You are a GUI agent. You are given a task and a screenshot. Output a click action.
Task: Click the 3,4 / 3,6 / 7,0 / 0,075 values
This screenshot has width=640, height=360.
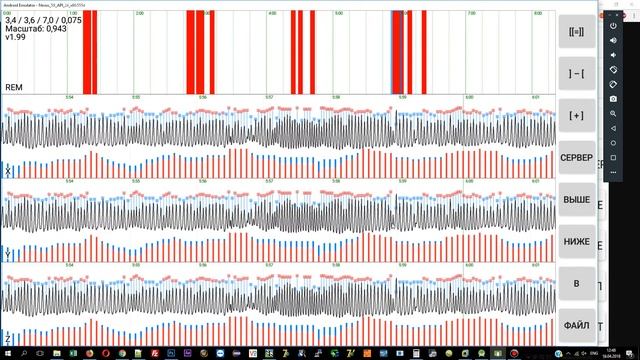click(x=43, y=20)
